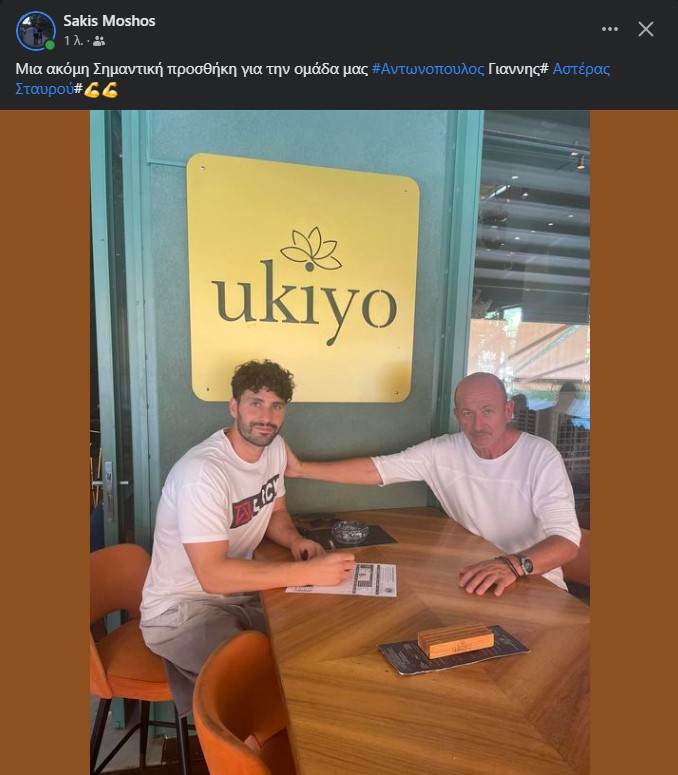This screenshot has width=678, height=775.
Task: Close the post with the X icon
Action: [646, 29]
